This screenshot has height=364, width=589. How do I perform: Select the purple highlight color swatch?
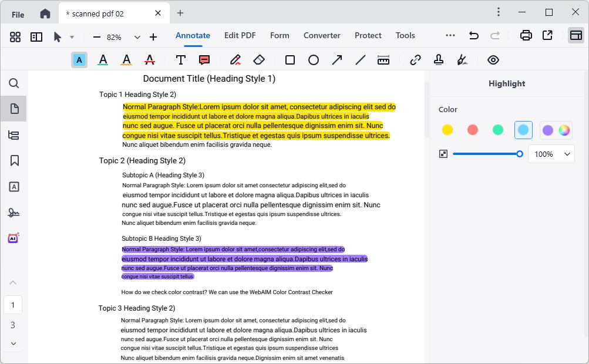548,130
